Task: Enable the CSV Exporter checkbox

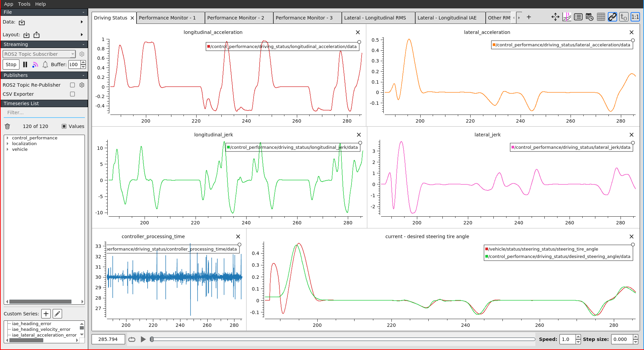Action: 72,94
